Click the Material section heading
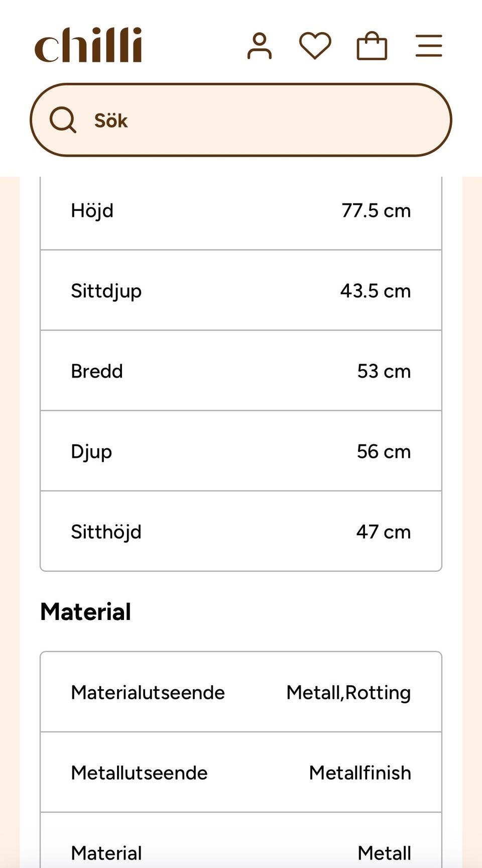The image size is (482, 868). tap(86, 611)
